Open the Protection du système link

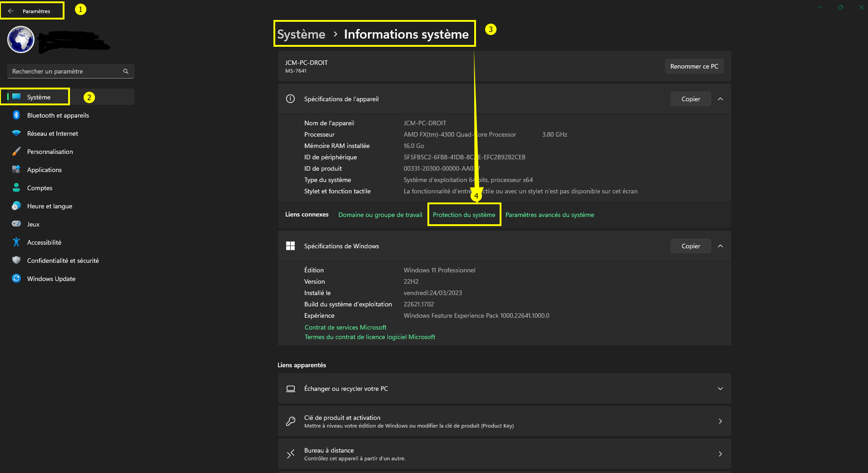coord(464,215)
